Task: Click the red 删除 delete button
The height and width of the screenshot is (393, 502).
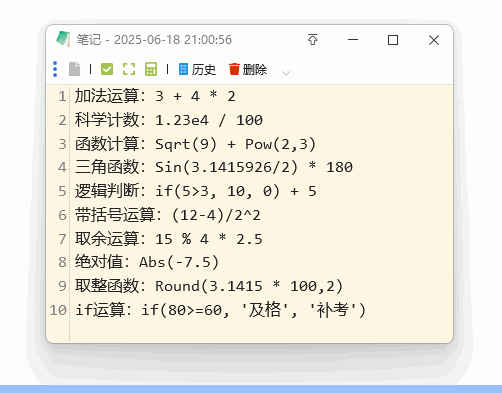Action: coord(248,70)
